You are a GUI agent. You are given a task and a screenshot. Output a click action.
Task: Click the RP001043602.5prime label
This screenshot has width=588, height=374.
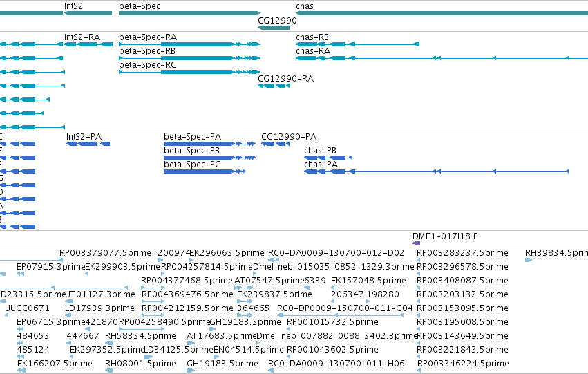tap(332, 350)
